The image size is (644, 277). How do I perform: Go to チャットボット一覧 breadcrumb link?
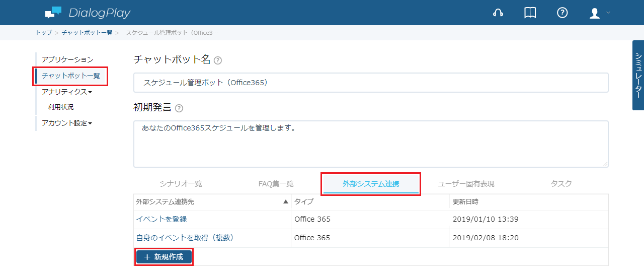coord(87,33)
